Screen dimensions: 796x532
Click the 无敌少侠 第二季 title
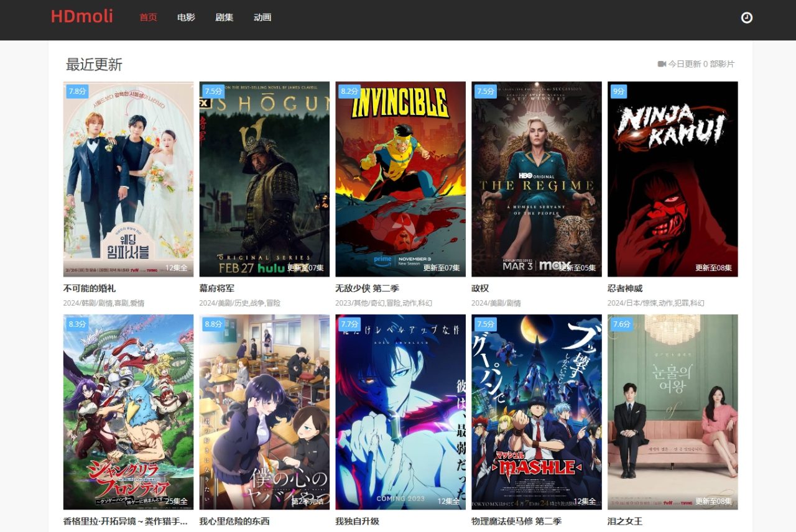click(x=367, y=288)
